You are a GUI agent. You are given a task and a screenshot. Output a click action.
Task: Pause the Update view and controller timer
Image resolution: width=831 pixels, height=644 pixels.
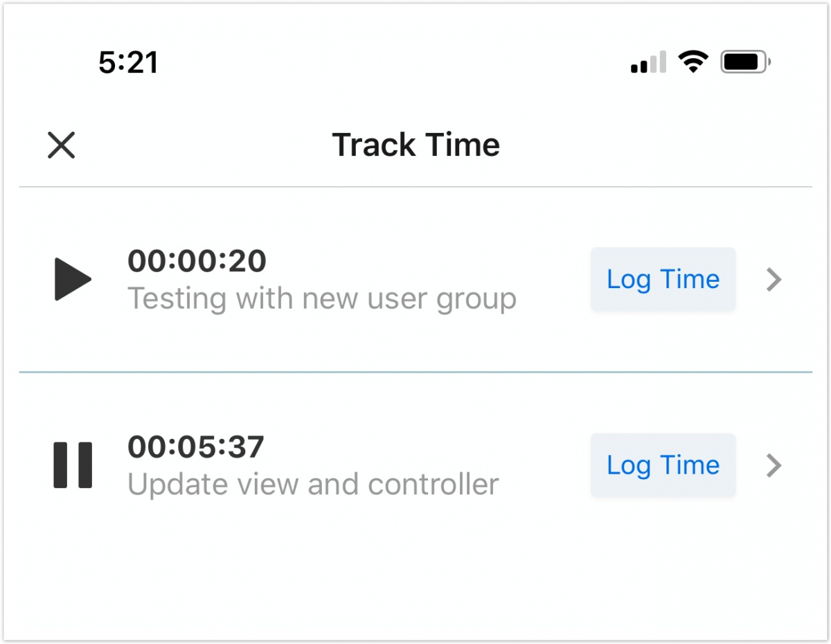[73, 465]
